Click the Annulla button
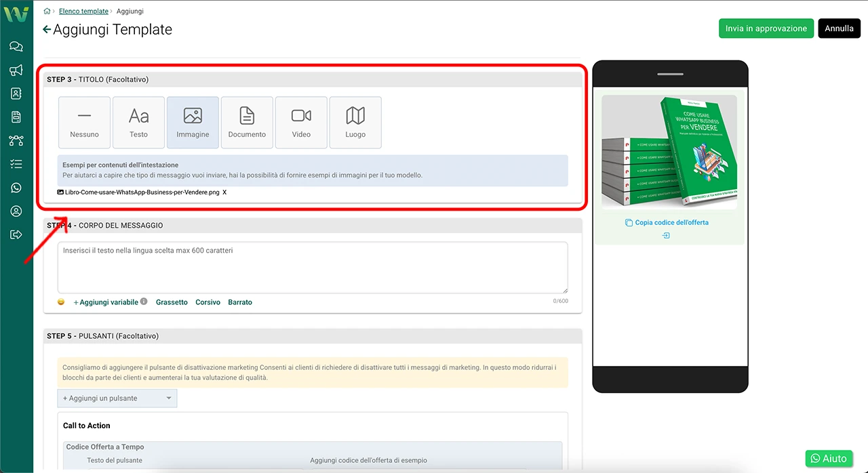 (840, 28)
